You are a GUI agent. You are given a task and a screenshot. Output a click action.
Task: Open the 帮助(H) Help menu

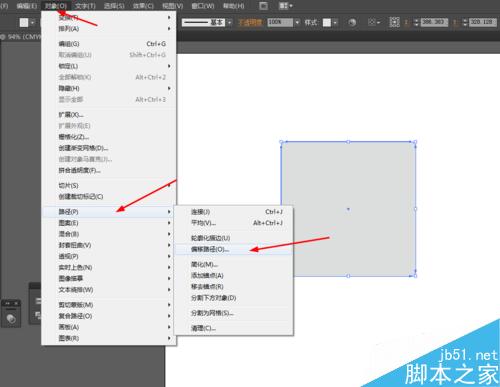click(233, 6)
